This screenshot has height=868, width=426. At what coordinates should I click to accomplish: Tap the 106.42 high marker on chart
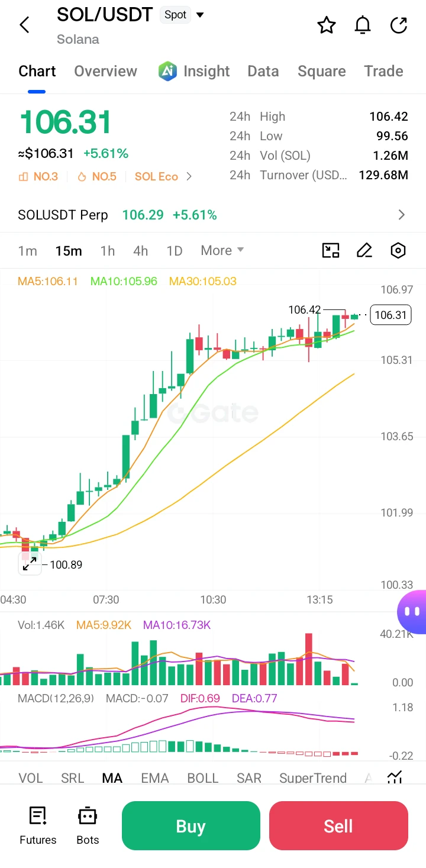[304, 309]
